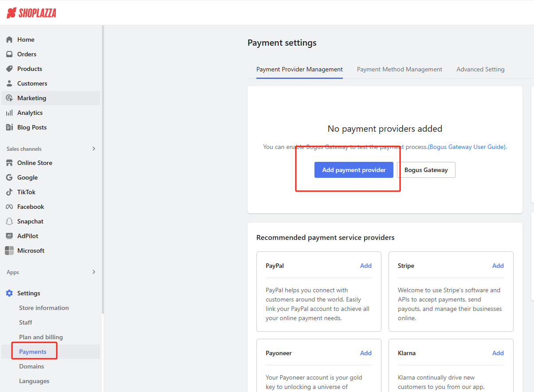Click the Blog Posts icon
This screenshot has width=534, height=392.
[9, 127]
